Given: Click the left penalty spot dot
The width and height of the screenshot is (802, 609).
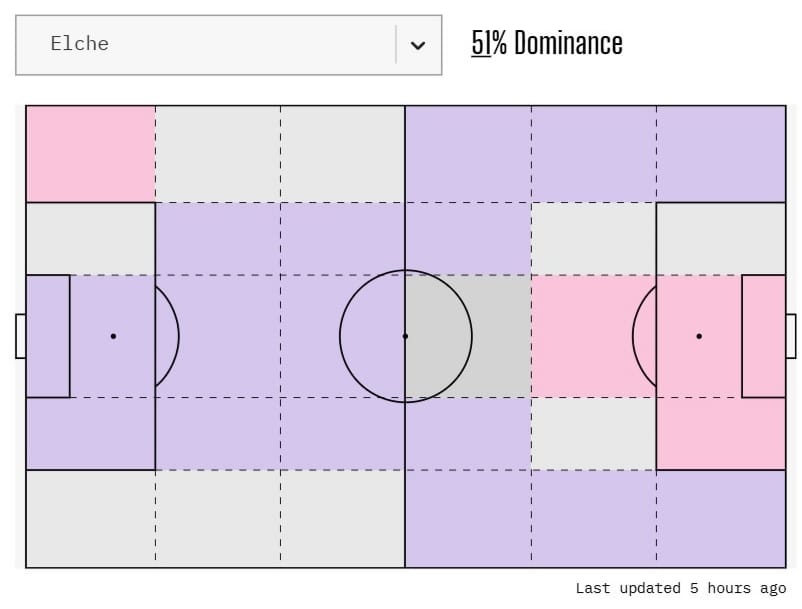Looking at the screenshot, I should pyautogui.click(x=113, y=336).
